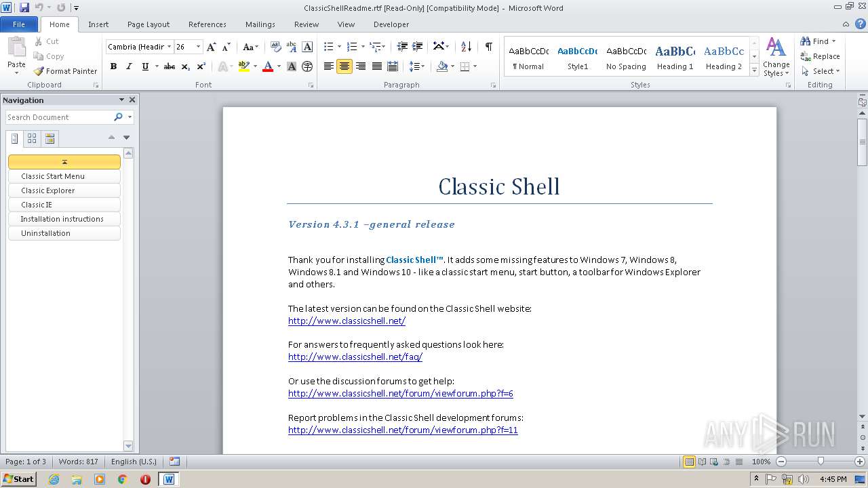Go to Installation instructions heading
This screenshot has width=868, height=488.
tap(64, 219)
